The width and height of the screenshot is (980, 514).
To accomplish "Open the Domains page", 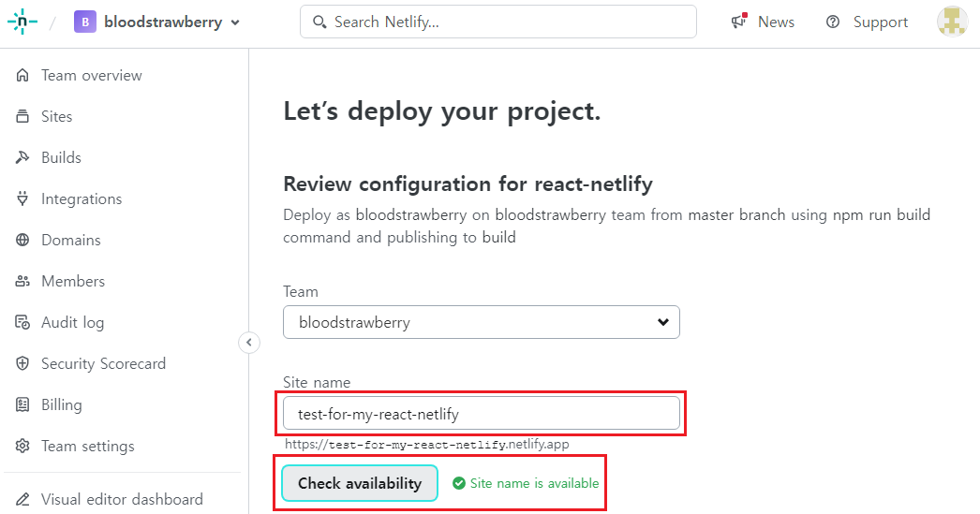I will 70,240.
